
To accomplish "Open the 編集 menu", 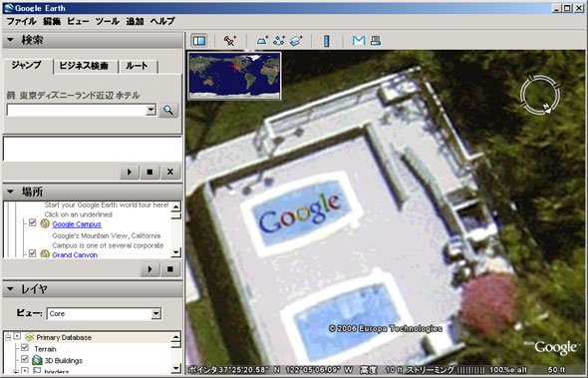I will coord(52,21).
